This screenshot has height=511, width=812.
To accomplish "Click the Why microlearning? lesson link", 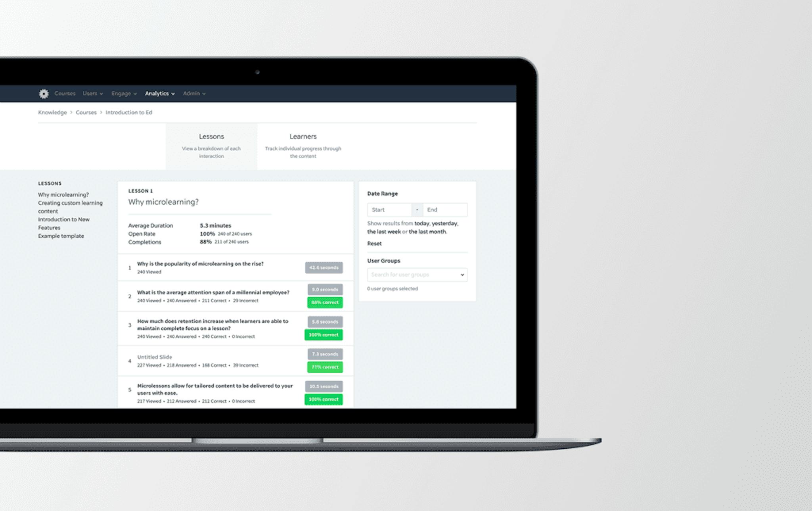I will coord(63,194).
